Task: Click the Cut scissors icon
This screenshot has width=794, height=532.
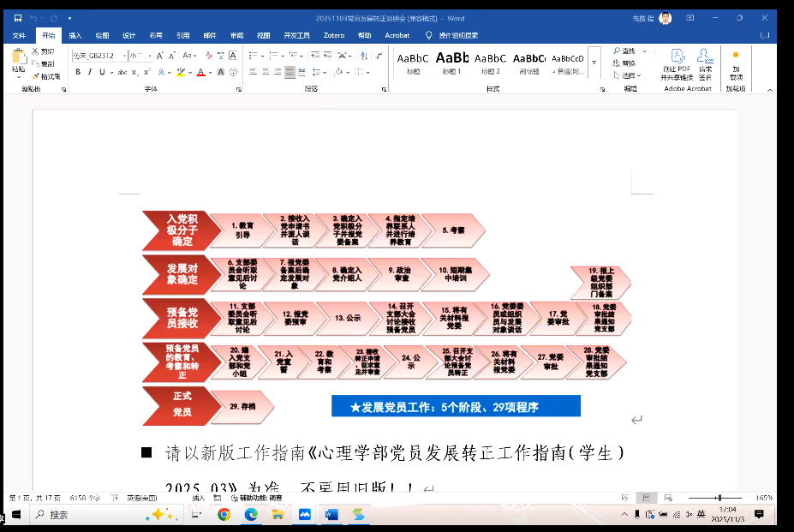Action: (x=36, y=51)
